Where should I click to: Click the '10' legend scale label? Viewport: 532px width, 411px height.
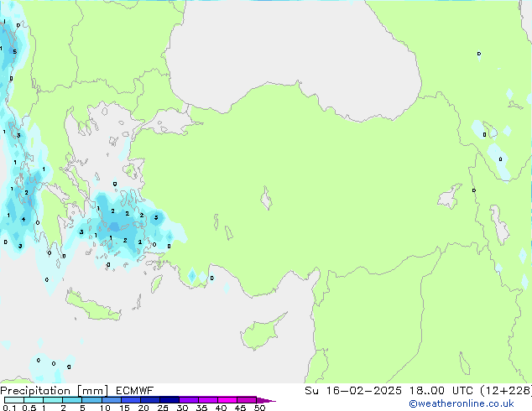105,408
